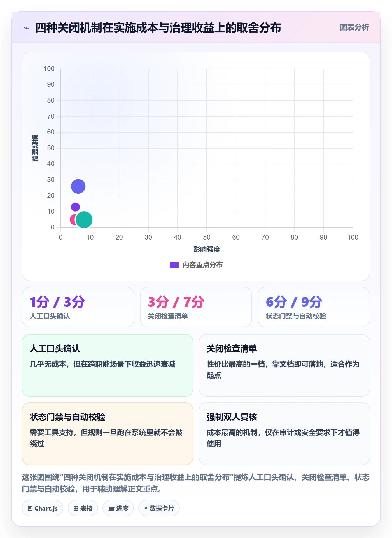Open the green 人工口头确认 card heading
This screenshot has height=538, width=392.
pyautogui.click(x=55, y=349)
